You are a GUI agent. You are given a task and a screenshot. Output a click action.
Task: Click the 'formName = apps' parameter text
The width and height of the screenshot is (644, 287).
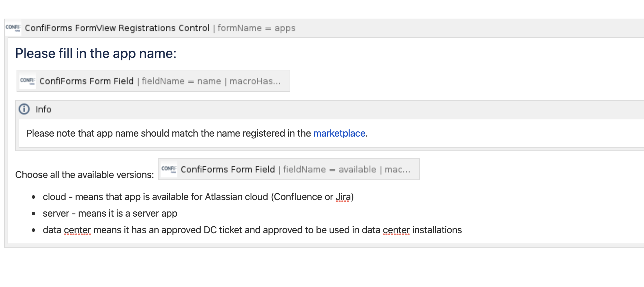click(256, 28)
